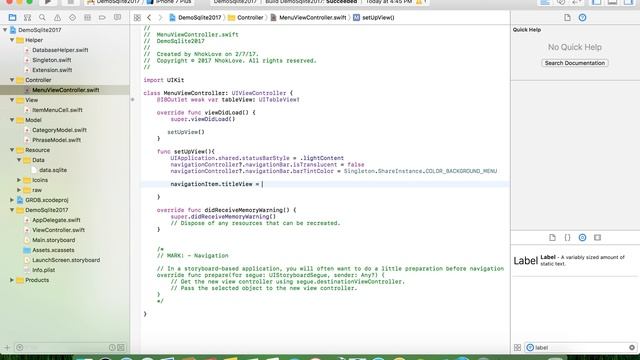Open the Report navigator speech-bubble icon
The width and height of the screenshot is (640, 360).
tap(118, 18)
